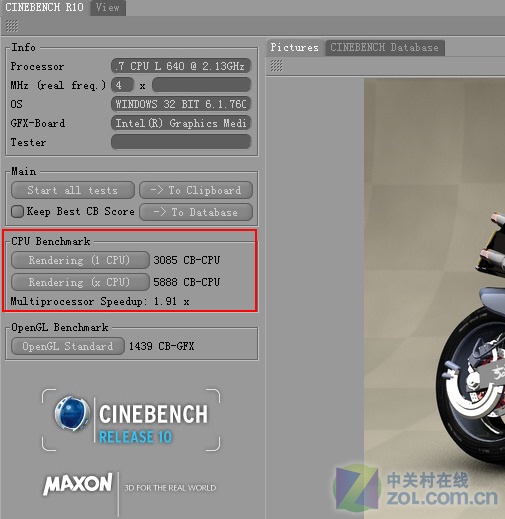Run Rendering (1 CPU) benchmark
505x519 pixels.
coord(80,260)
